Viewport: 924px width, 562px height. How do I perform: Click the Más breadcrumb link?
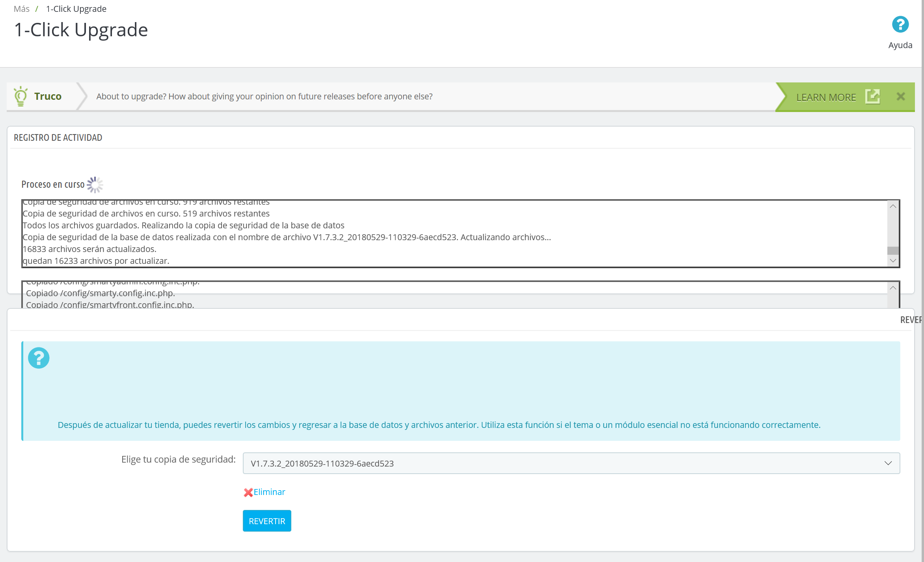point(21,9)
